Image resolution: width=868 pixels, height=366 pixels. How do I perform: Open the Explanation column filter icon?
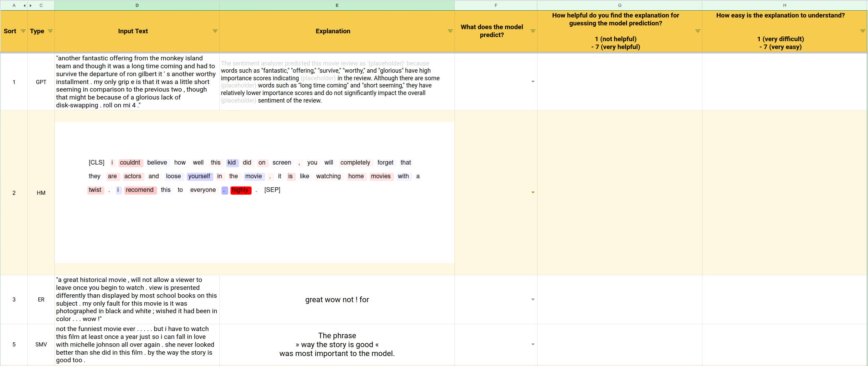tap(450, 31)
